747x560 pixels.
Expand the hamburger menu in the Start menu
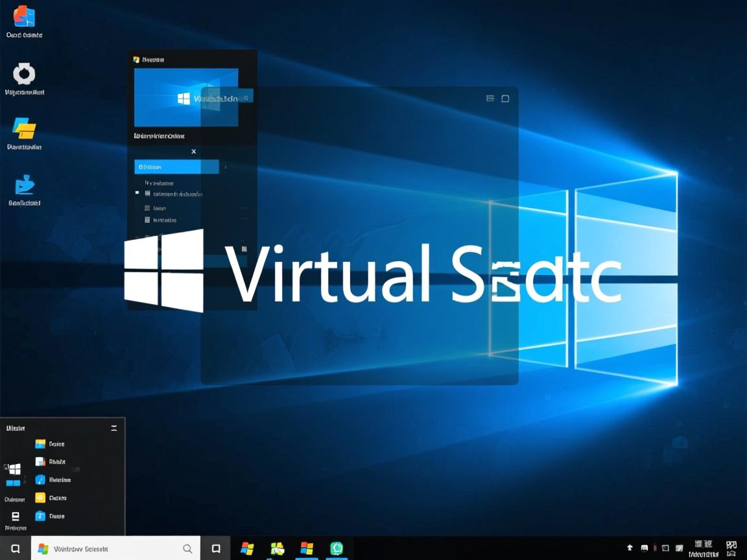pos(114,428)
